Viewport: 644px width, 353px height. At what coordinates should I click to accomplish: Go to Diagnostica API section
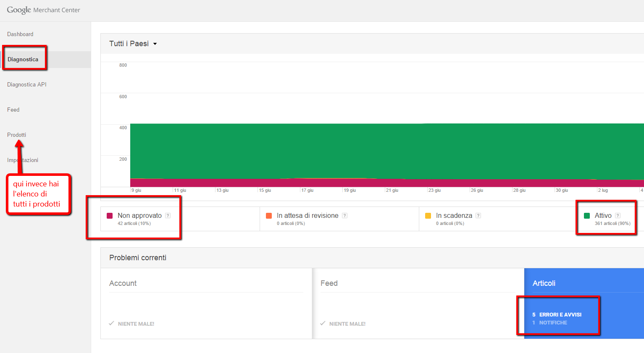pyautogui.click(x=27, y=84)
